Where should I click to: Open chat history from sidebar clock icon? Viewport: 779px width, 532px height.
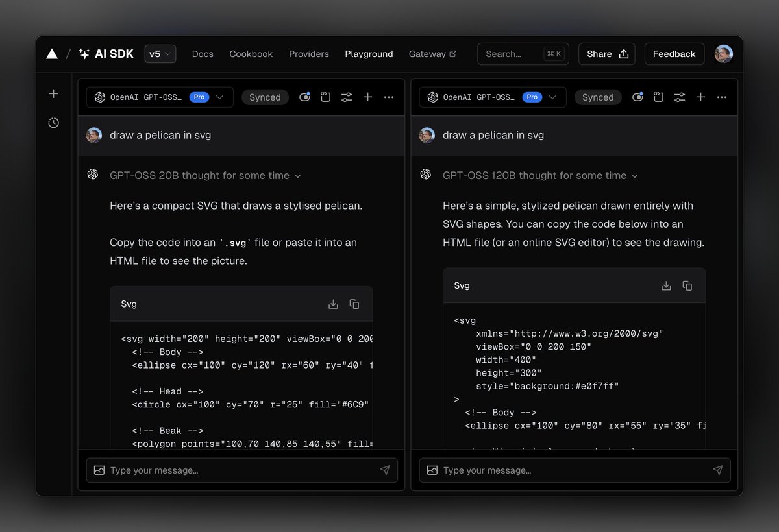click(54, 123)
